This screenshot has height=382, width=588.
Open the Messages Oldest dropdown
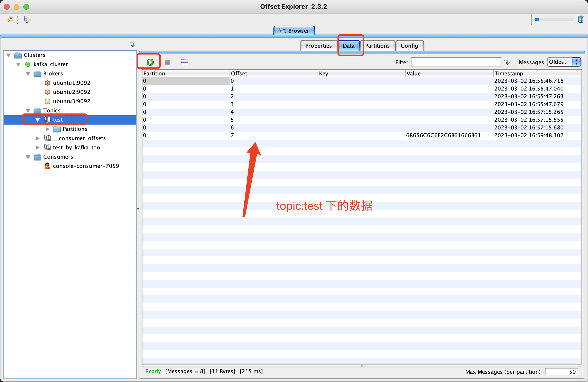point(564,62)
